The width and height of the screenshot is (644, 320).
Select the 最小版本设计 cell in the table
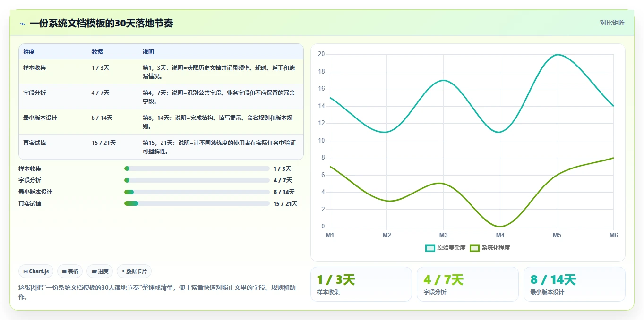pos(40,118)
